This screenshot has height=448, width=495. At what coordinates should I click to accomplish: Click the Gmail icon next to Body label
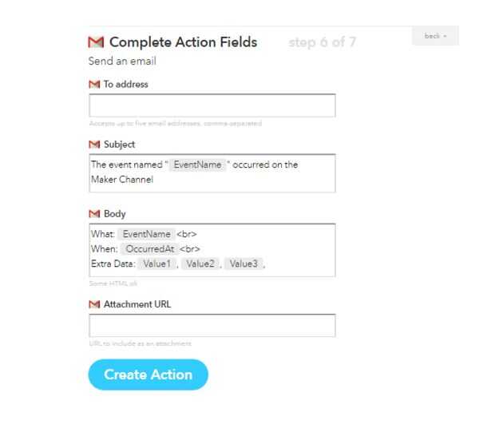coord(93,214)
